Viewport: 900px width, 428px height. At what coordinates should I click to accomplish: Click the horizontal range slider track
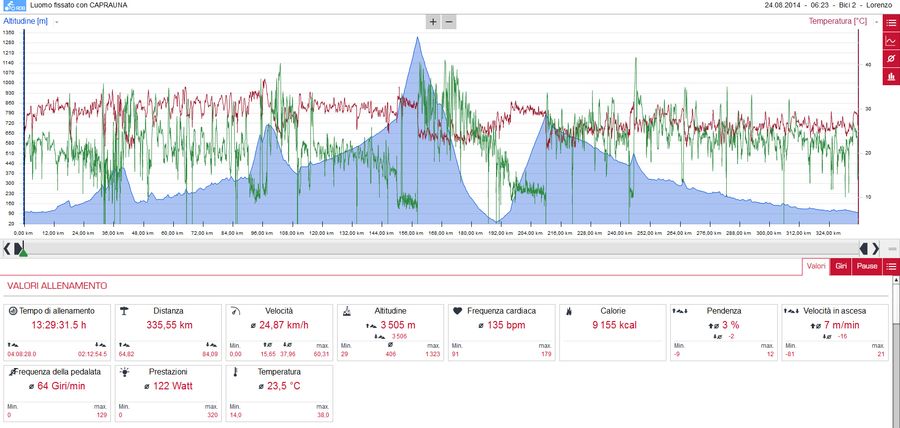[441, 248]
